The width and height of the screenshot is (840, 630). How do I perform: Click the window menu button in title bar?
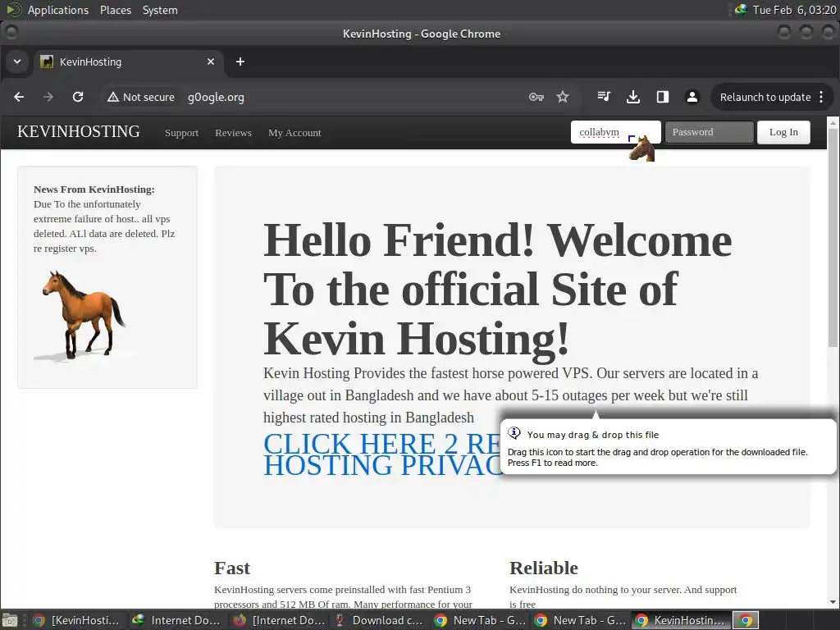[11, 33]
